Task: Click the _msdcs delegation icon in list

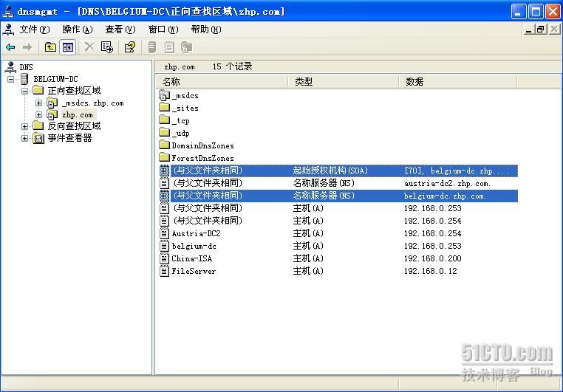Action: [x=164, y=96]
